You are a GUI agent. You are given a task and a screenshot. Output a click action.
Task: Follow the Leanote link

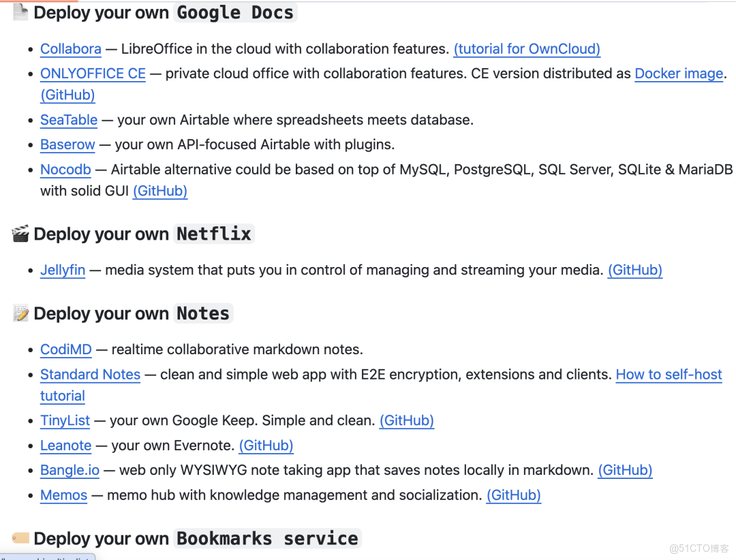[x=65, y=446]
